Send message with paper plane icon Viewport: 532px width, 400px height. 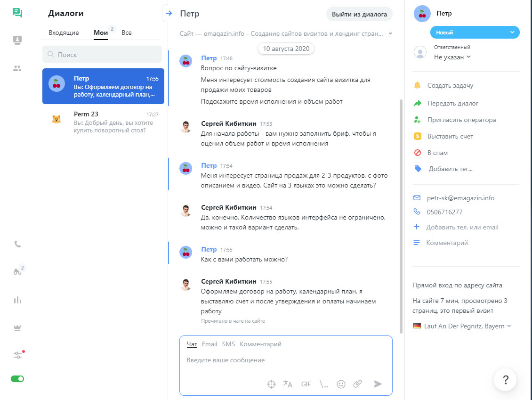click(x=378, y=384)
